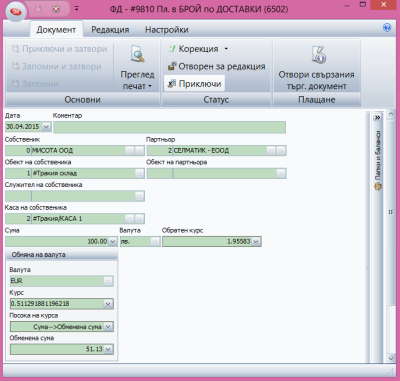This screenshot has height=381, width=400.
Task: Click the red application orb button
Action: pyautogui.click(x=16, y=12)
